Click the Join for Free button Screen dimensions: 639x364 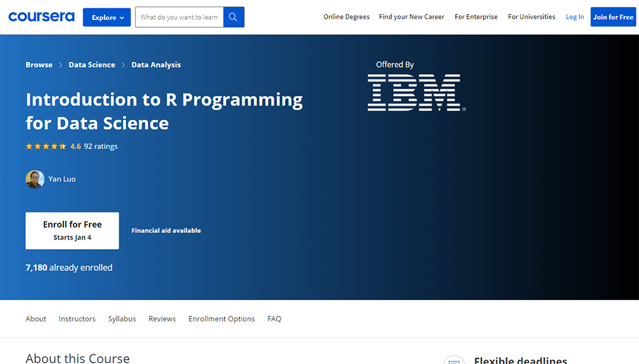pos(613,17)
